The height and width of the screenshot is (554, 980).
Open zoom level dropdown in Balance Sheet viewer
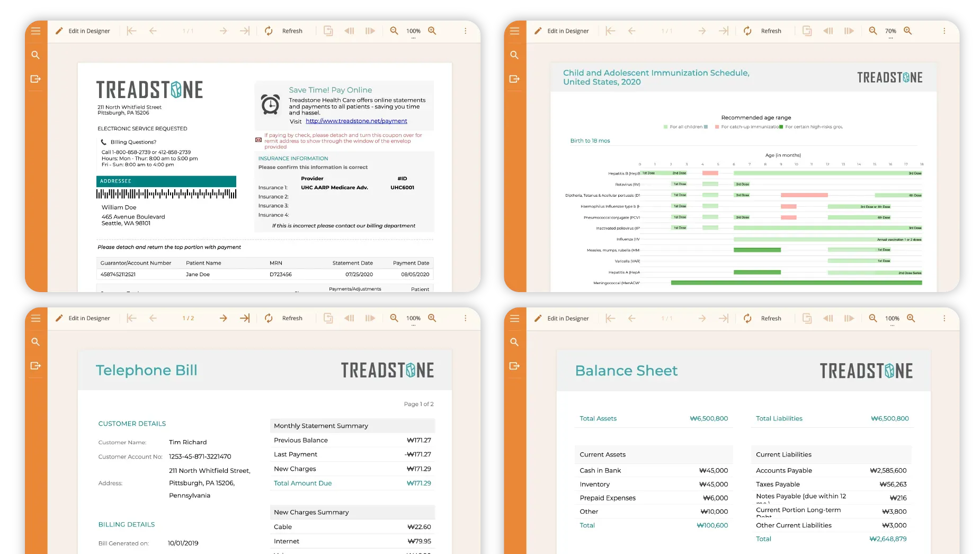(892, 319)
